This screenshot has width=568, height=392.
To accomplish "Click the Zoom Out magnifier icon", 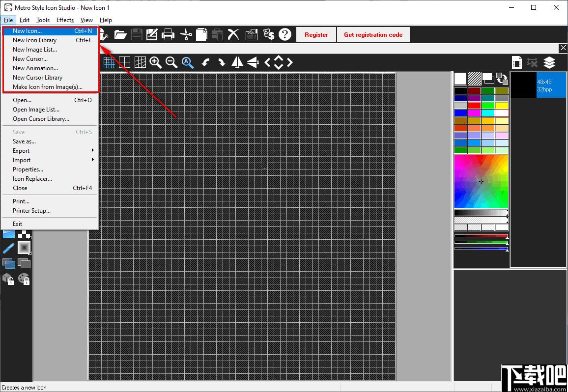I will click(x=171, y=62).
